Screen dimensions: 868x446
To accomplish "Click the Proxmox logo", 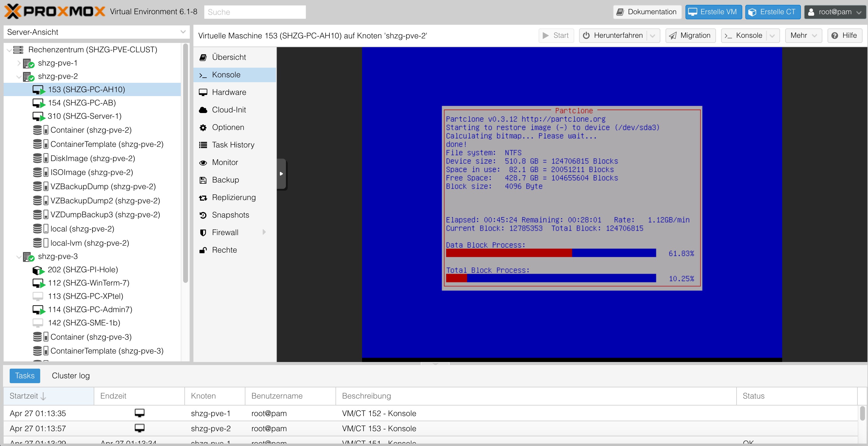I will (54, 11).
